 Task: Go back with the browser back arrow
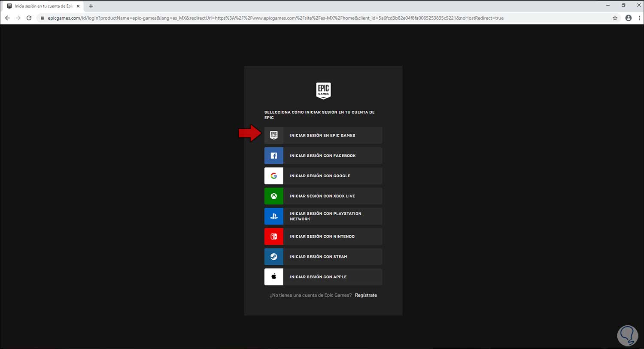[7, 18]
